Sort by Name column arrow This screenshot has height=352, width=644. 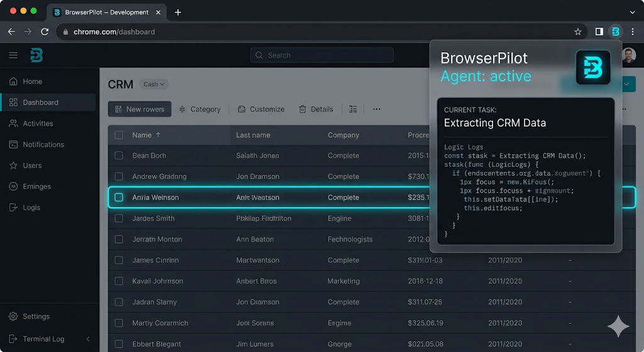click(158, 135)
